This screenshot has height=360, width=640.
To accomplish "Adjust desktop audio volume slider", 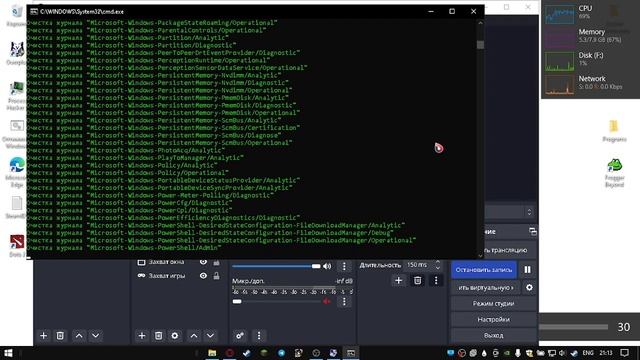I will point(276,266).
